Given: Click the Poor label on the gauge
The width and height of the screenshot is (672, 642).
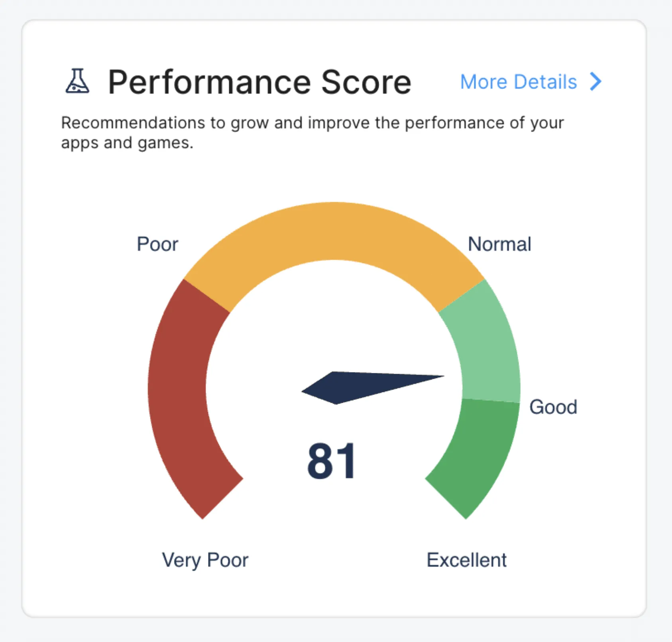Looking at the screenshot, I should point(157,244).
